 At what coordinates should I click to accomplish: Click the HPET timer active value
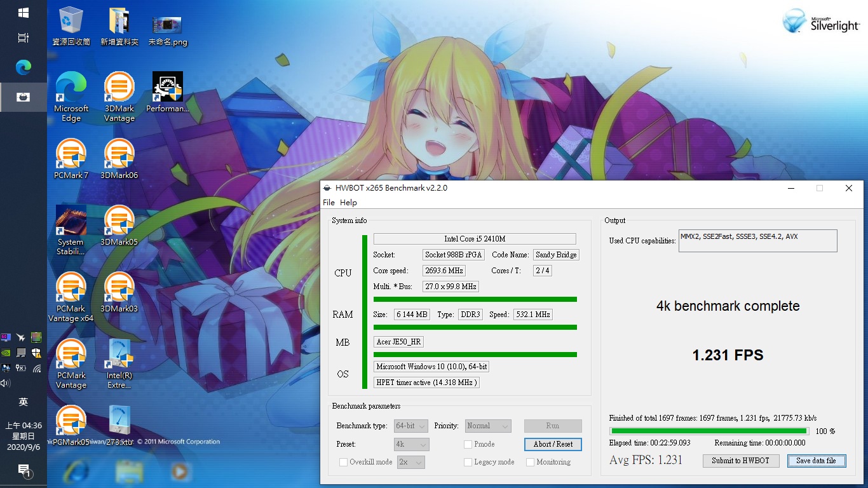426,383
